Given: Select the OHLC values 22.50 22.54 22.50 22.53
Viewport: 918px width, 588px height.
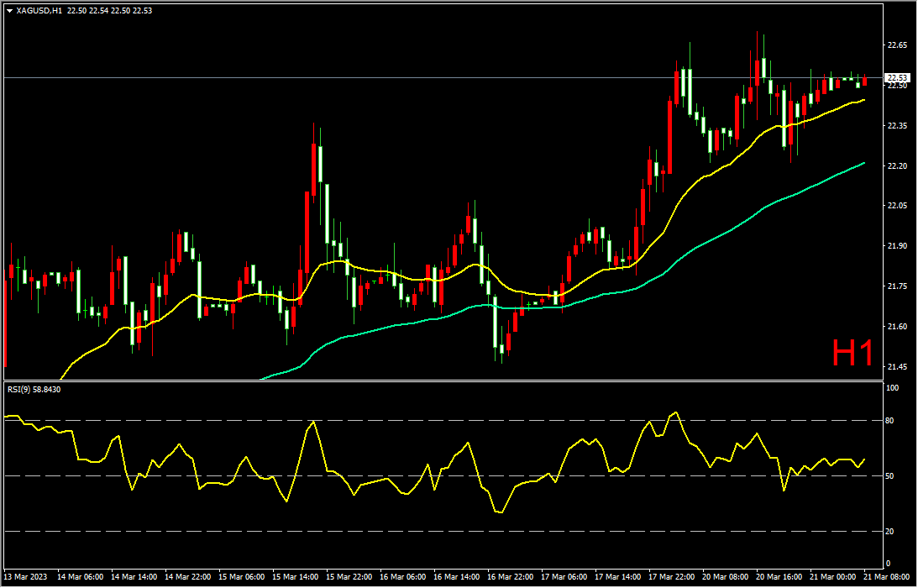Looking at the screenshot, I should (109, 11).
